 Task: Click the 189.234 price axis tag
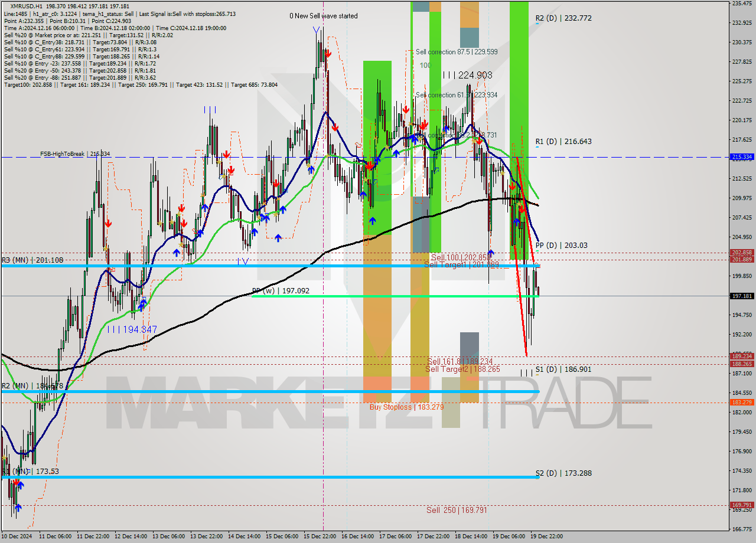click(x=742, y=356)
